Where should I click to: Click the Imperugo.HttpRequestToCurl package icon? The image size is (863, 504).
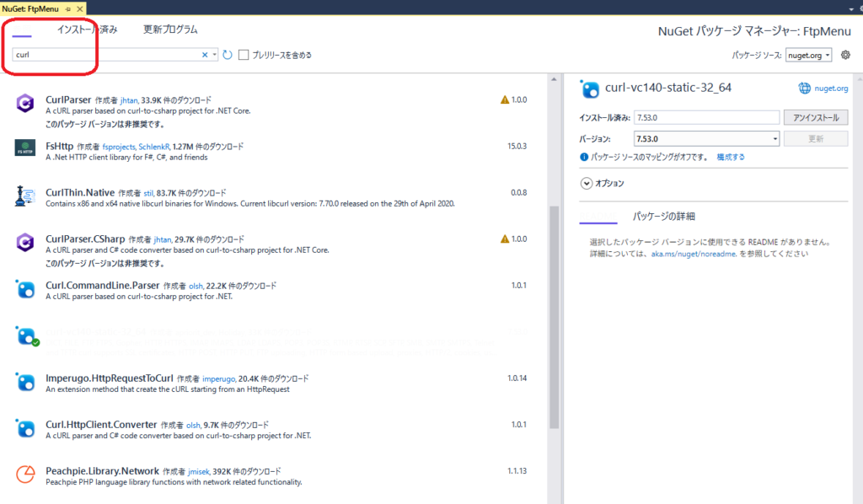[x=25, y=383]
